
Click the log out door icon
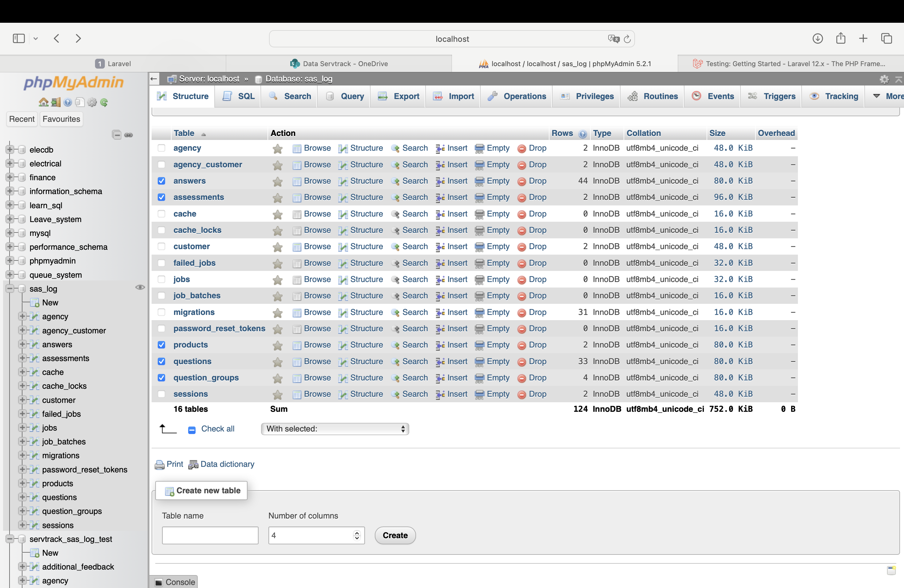pyautogui.click(x=56, y=102)
